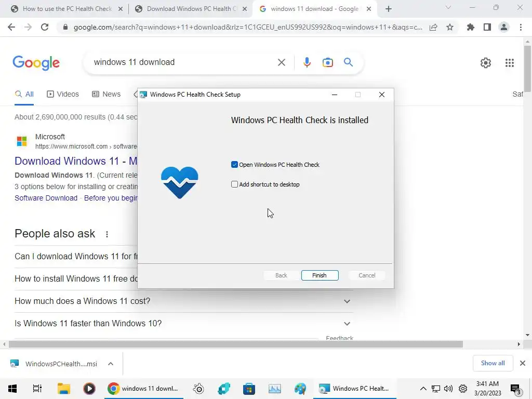Click in the Google search input field
This screenshot has width=532, height=399.
click(183, 62)
